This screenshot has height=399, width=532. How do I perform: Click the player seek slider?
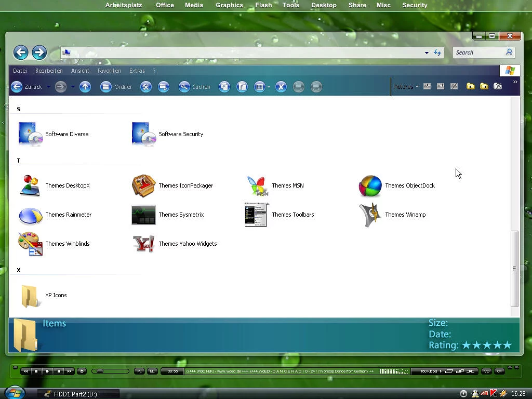[x=110, y=371]
